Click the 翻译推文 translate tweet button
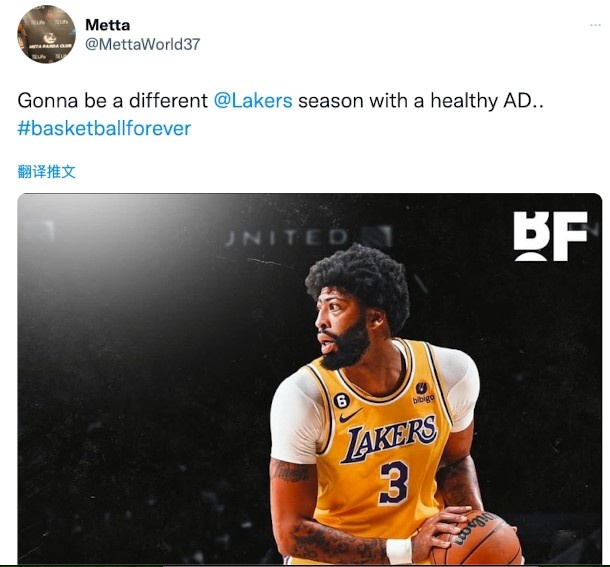 pyautogui.click(x=47, y=172)
